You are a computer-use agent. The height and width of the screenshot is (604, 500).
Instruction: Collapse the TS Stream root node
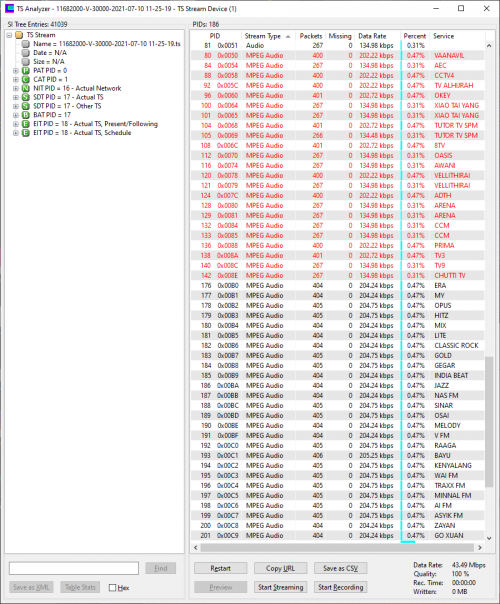click(9, 35)
